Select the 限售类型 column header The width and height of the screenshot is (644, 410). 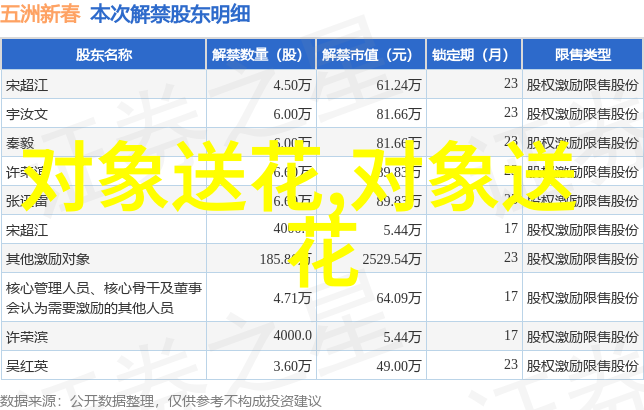coord(583,55)
